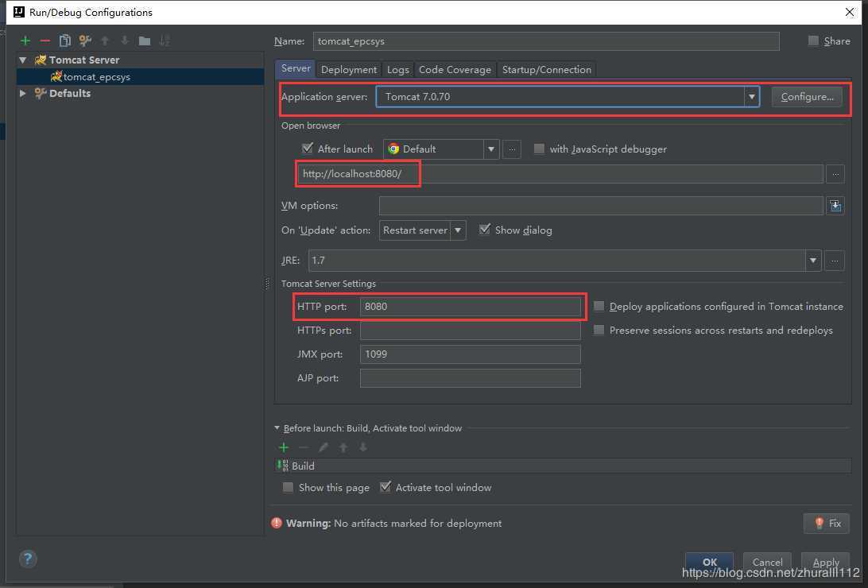The height and width of the screenshot is (588, 868).
Task: Move before-launch task down arrow
Action: click(x=363, y=447)
